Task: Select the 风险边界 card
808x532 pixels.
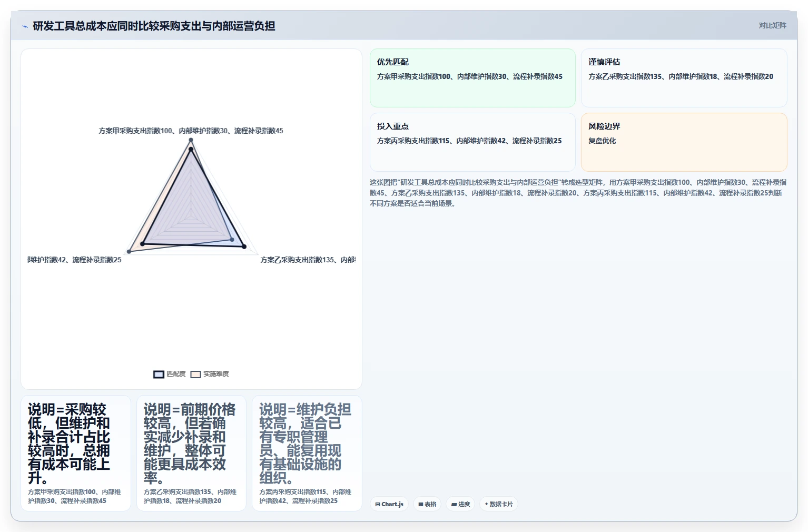Action: [684, 142]
